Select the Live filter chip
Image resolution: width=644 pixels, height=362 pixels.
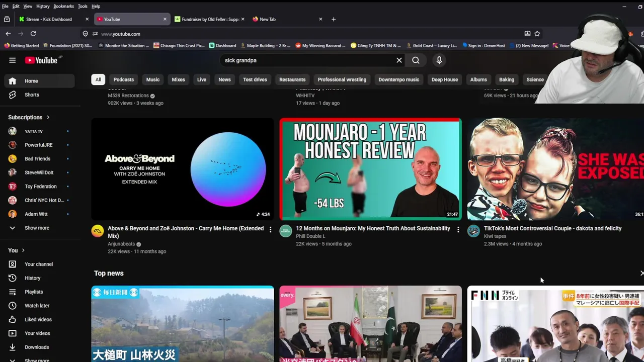[x=202, y=79]
